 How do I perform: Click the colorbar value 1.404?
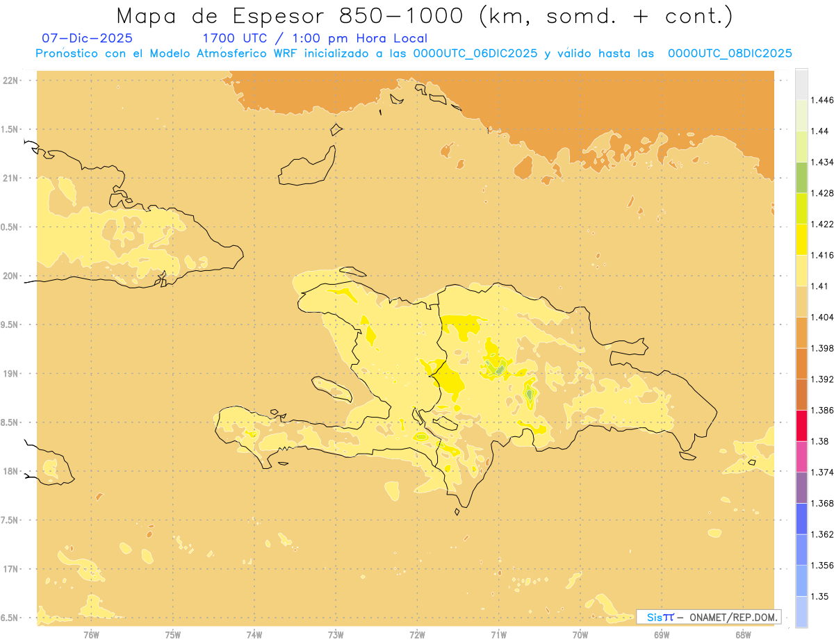pyautogui.click(x=821, y=317)
